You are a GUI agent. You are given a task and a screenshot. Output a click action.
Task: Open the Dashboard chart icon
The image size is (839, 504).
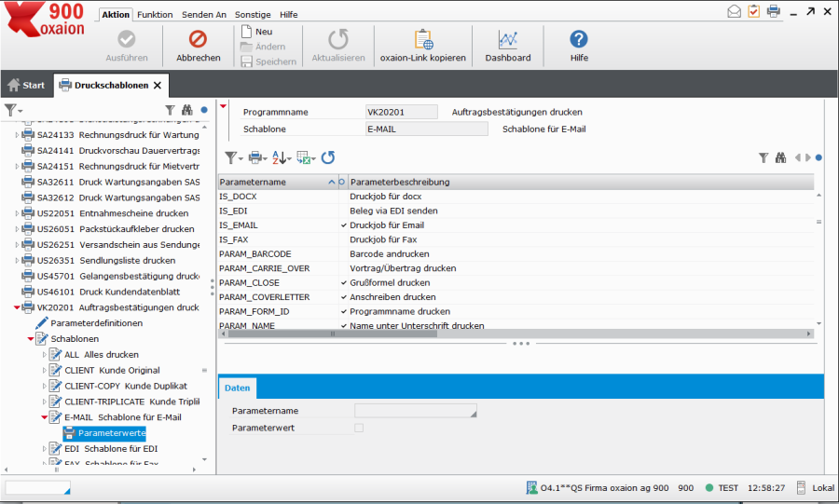click(508, 39)
